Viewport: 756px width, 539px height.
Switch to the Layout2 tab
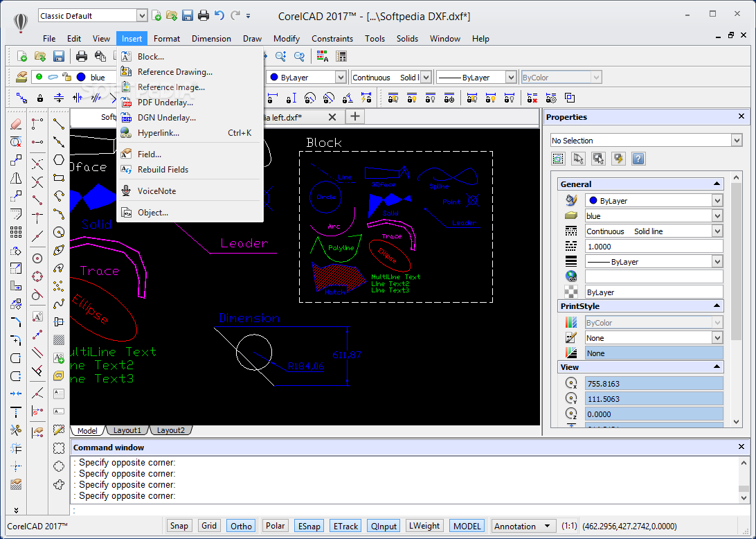pyautogui.click(x=171, y=430)
